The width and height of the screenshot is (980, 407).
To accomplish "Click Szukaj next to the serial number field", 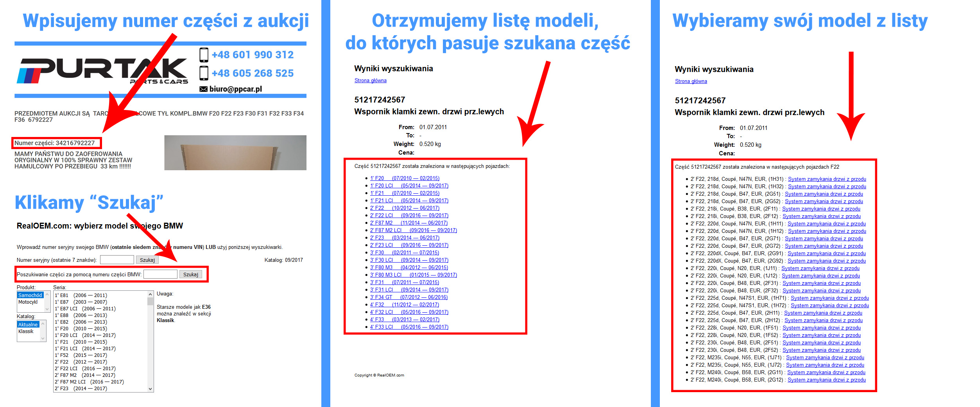I will click(147, 260).
